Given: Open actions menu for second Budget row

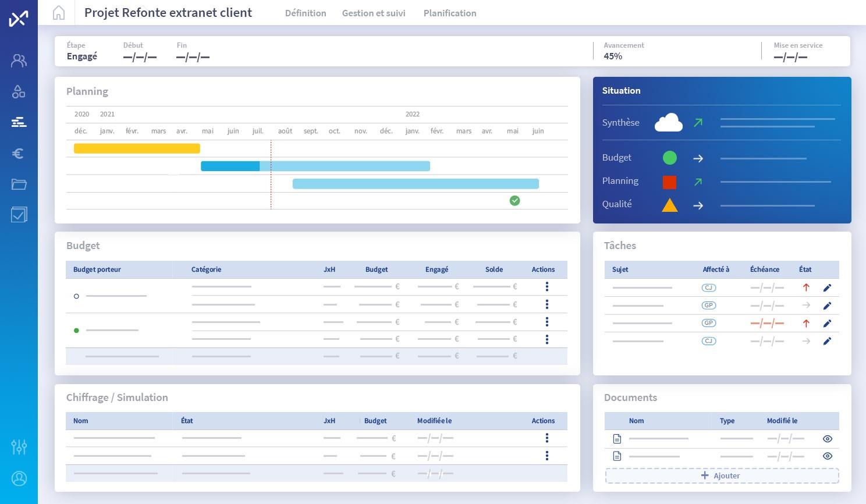Looking at the screenshot, I should click(547, 304).
